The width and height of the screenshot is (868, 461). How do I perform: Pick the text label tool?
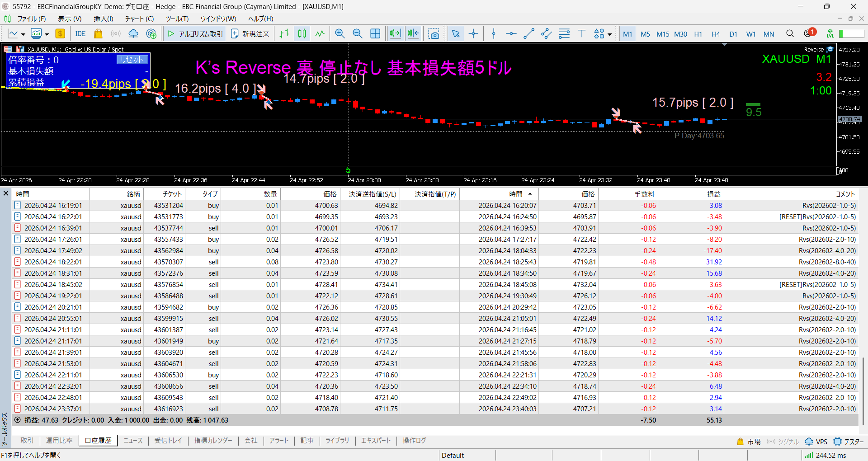pos(581,34)
